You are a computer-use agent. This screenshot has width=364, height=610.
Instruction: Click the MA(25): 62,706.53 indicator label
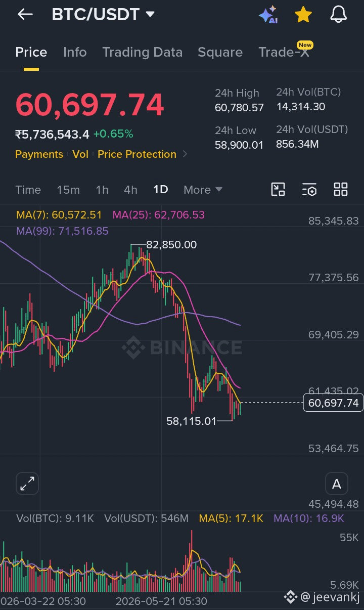point(159,215)
